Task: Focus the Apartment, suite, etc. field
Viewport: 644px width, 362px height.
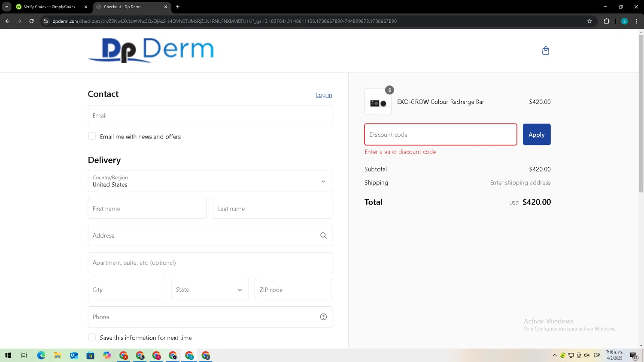Action: pyautogui.click(x=210, y=262)
